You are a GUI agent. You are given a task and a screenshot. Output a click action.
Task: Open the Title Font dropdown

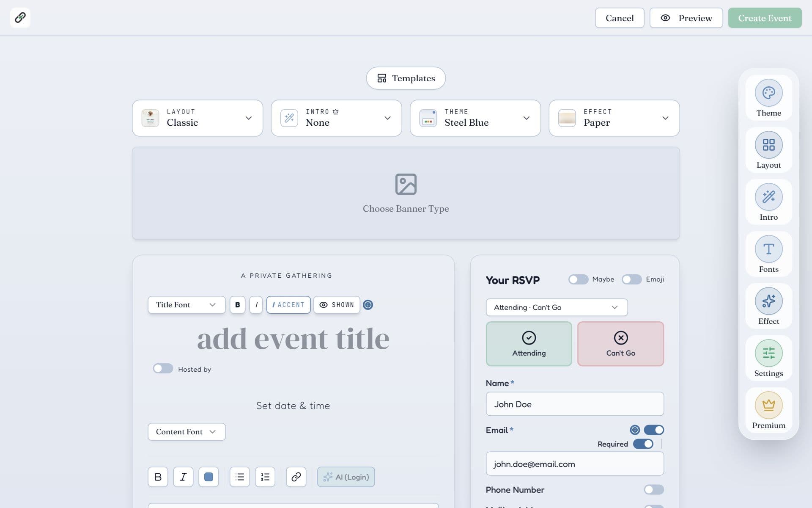[x=187, y=305]
